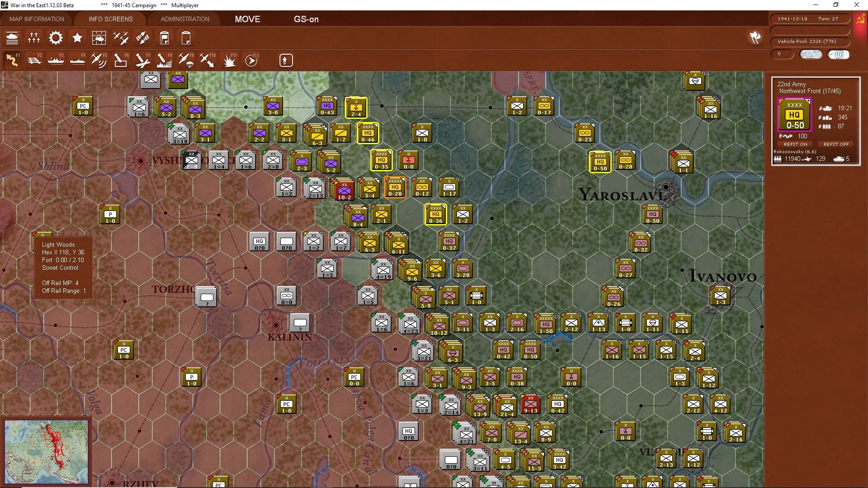868x488 pixels.
Task: Click the MOVE mode label
Action: 247,19
